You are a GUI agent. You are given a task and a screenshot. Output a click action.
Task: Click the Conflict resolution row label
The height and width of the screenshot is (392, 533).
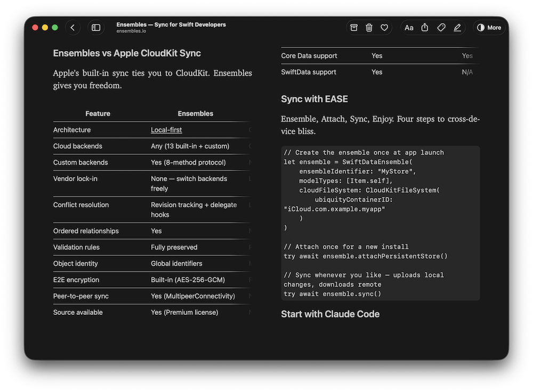pyautogui.click(x=81, y=205)
